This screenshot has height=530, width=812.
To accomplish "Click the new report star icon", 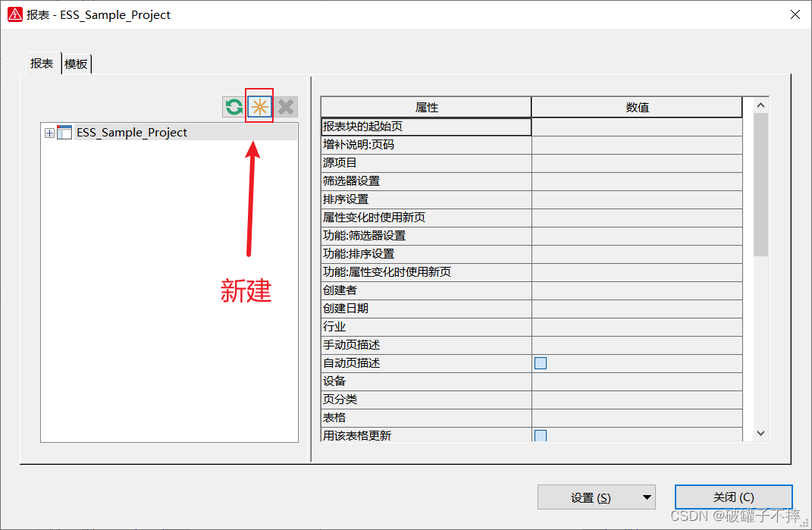I will point(259,107).
